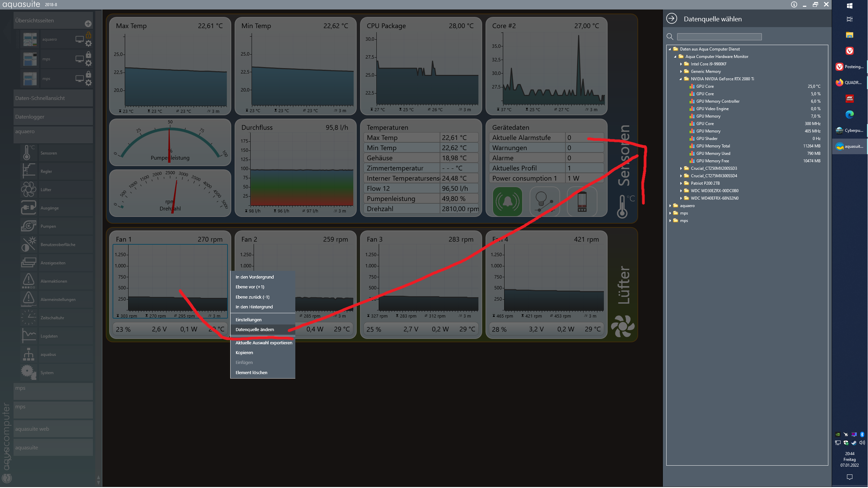This screenshot has width=868, height=488.
Task: Open the Pumpen pump icon
Action: [x=28, y=226]
